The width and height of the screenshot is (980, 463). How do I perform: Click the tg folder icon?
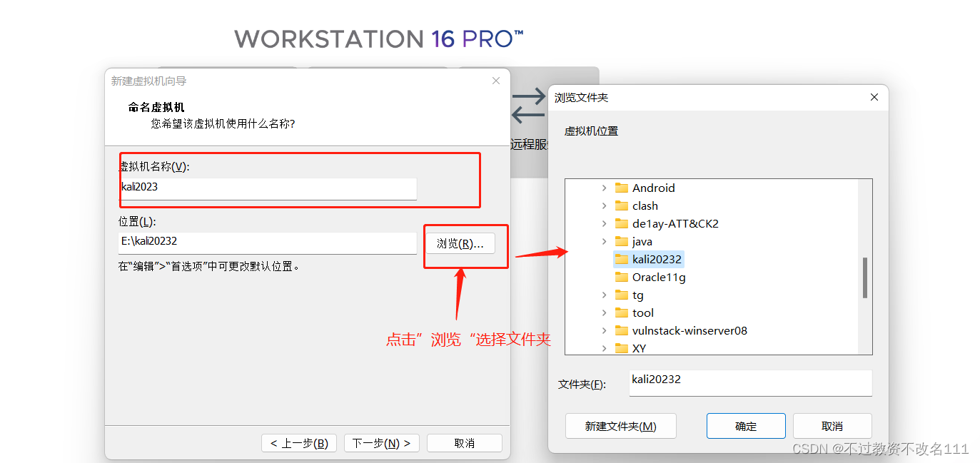pos(621,295)
